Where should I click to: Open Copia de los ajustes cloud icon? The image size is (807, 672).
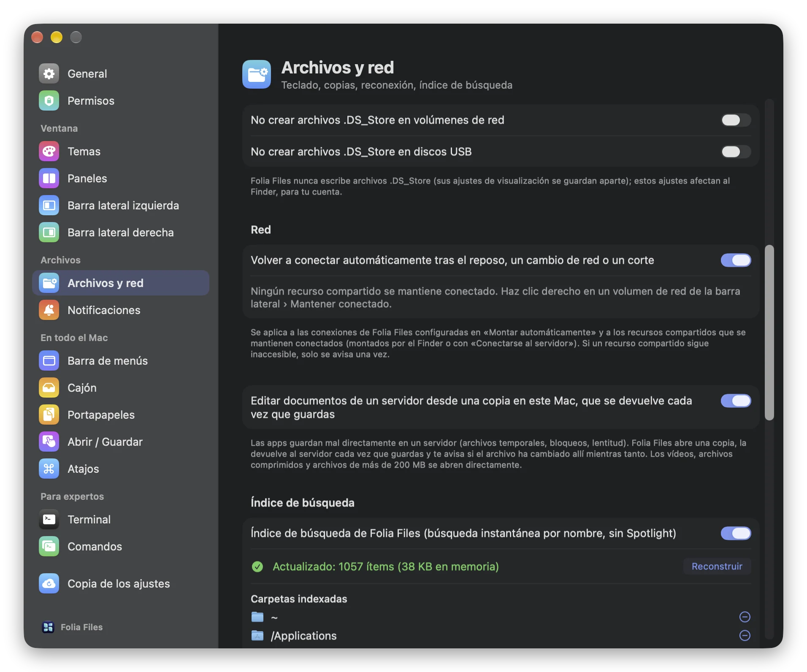point(49,584)
